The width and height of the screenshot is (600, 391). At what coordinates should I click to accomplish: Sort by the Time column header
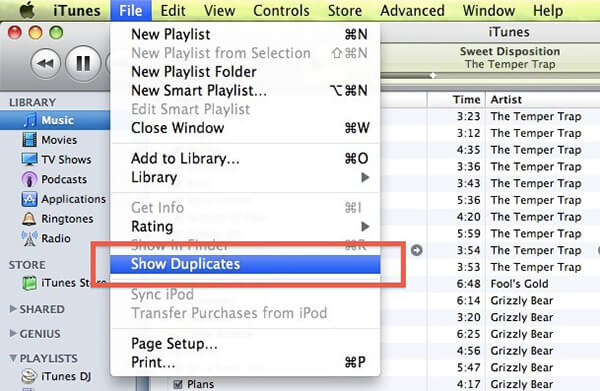456,100
